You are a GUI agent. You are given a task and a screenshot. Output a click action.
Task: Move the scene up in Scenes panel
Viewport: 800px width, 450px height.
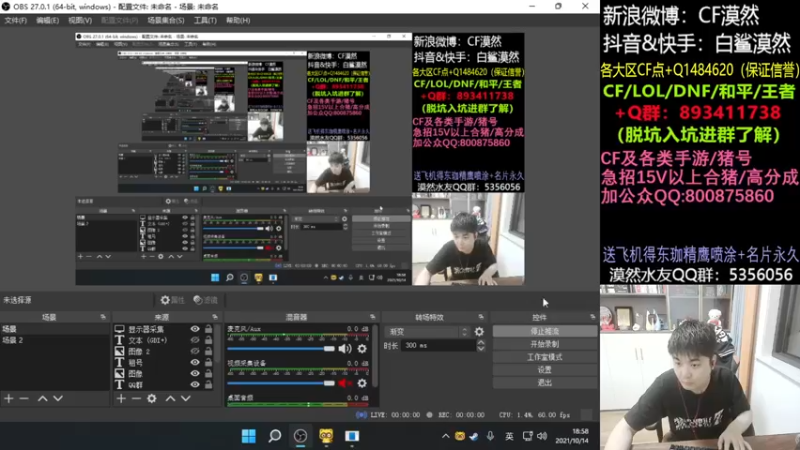pyautogui.click(x=42, y=398)
